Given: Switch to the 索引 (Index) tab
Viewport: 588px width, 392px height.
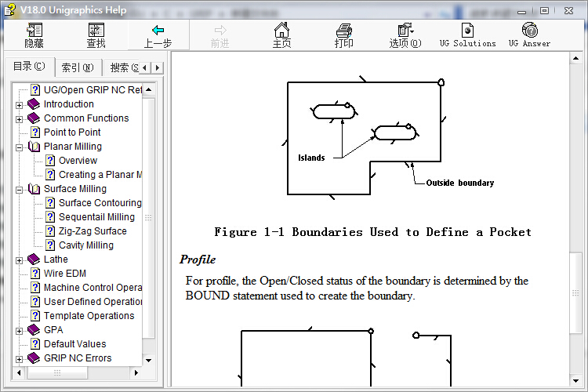Looking at the screenshot, I should point(77,67).
